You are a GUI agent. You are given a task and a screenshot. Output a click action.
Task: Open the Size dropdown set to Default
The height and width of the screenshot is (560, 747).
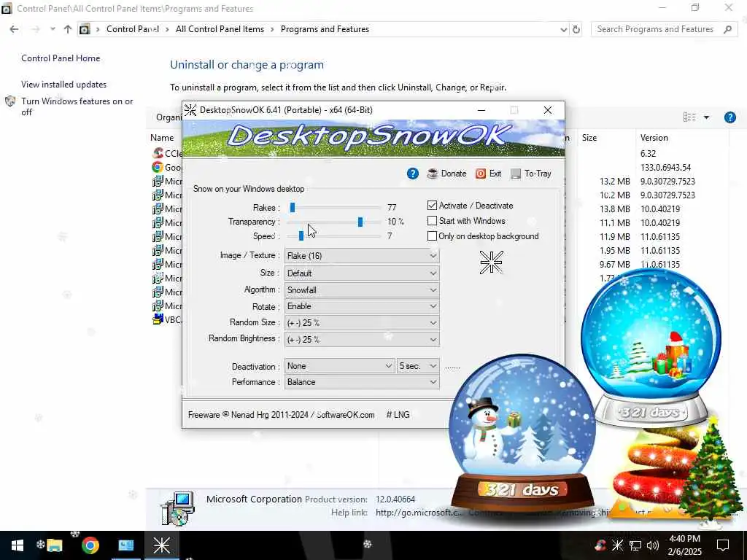(362, 273)
